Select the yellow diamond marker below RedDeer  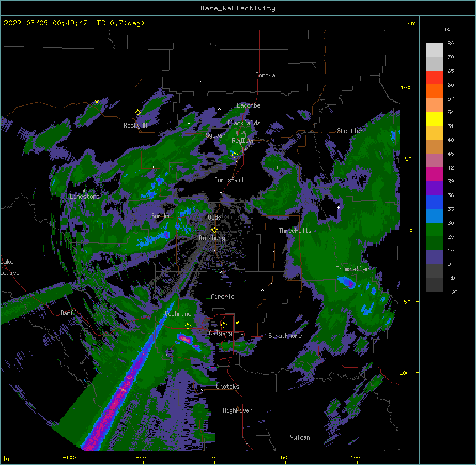point(235,155)
